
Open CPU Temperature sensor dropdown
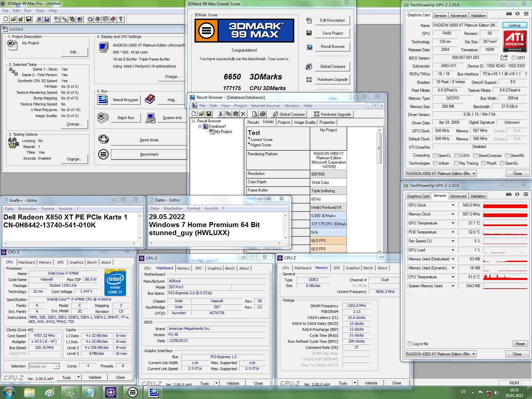[453, 277]
